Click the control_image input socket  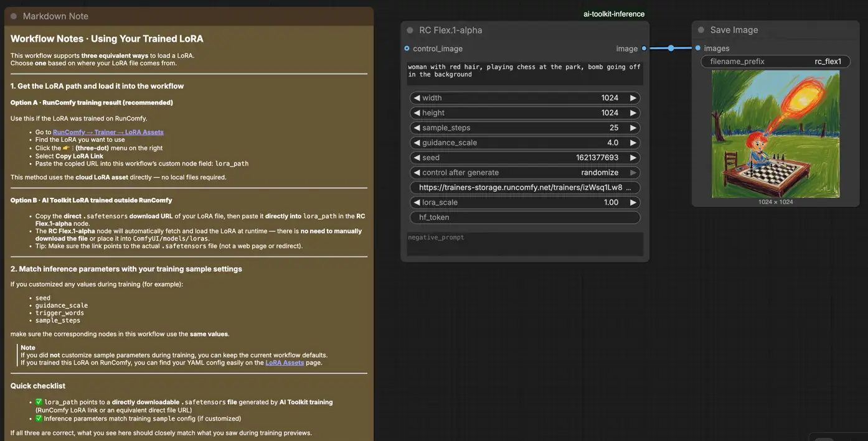[407, 49]
